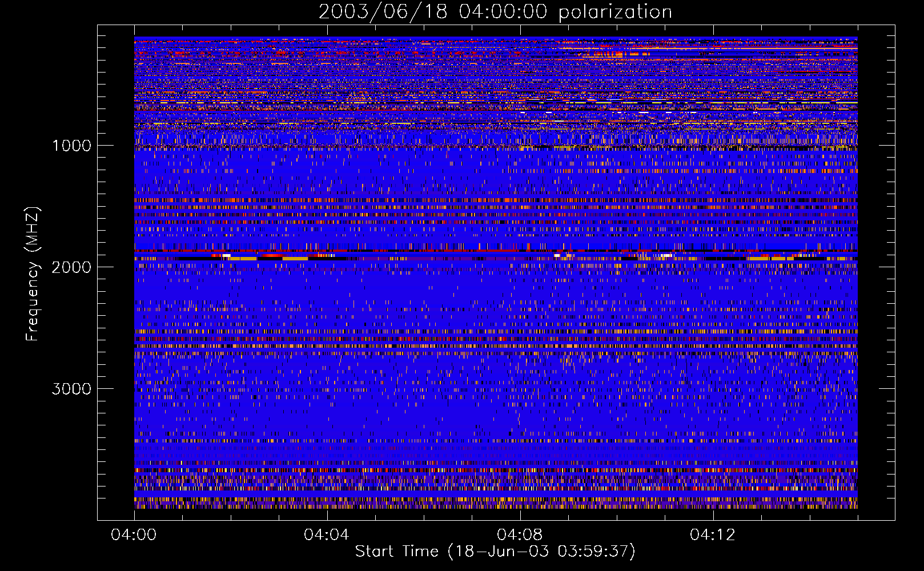
Task: Click the 2000 frequency tick label
Action: click(x=71, y=267)
